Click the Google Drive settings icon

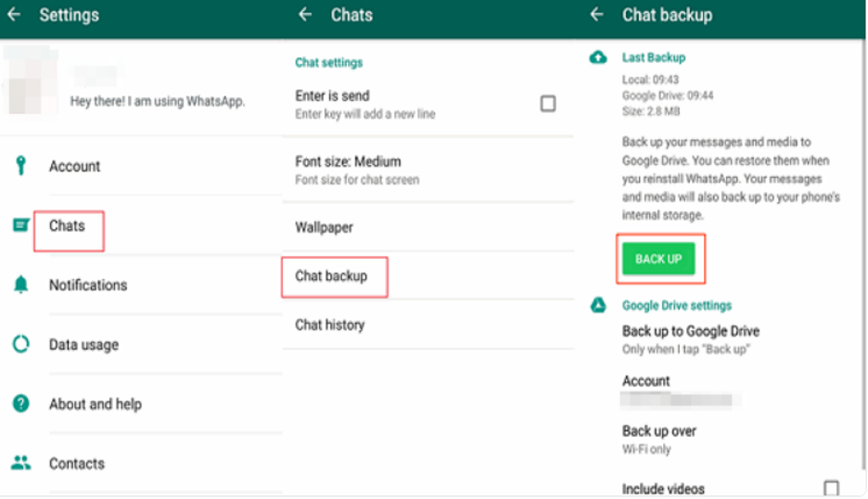click(x=599, y=305)
